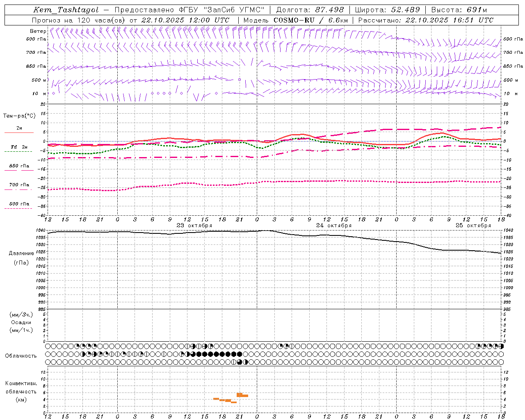Click the '(мм/3ч.)' precipitation unit label

coord(21,315)
